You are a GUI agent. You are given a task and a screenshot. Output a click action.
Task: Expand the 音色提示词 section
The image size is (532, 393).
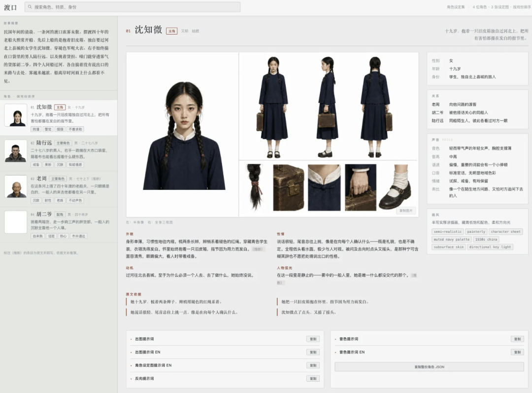tap(349, 339)
